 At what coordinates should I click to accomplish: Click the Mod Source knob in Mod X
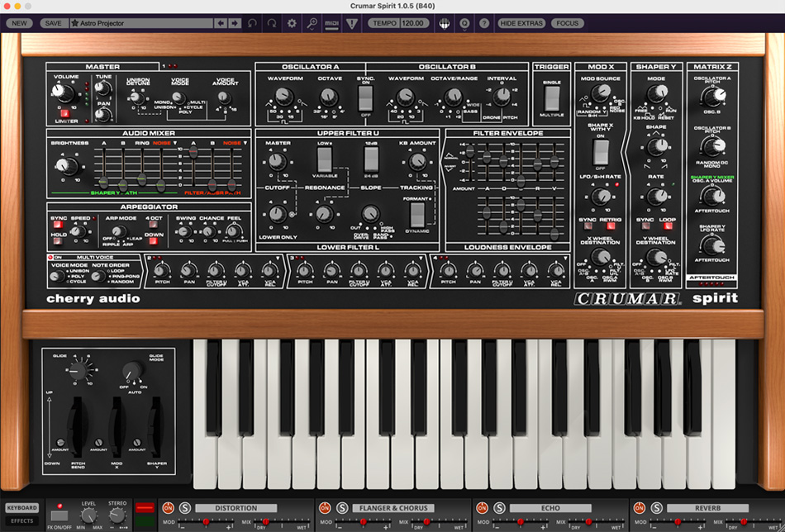pyautogui.click(x=600, y=92)
